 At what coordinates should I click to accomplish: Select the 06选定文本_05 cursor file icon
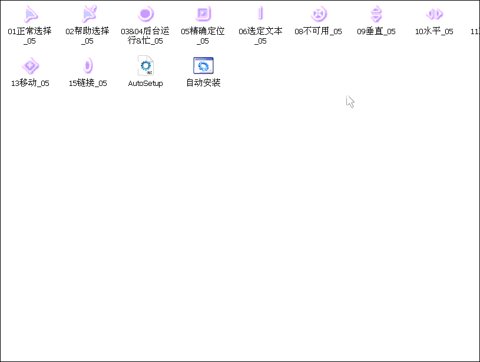pos(261,14)
